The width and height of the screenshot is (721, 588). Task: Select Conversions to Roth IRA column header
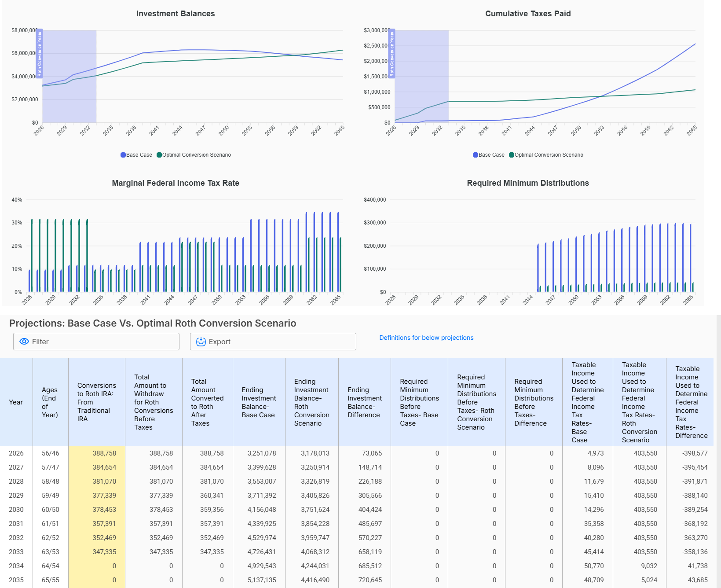click(x=96, y=402)
